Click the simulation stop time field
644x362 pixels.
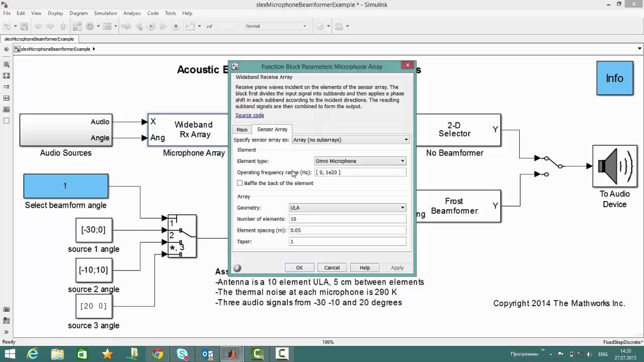point(221,26)
